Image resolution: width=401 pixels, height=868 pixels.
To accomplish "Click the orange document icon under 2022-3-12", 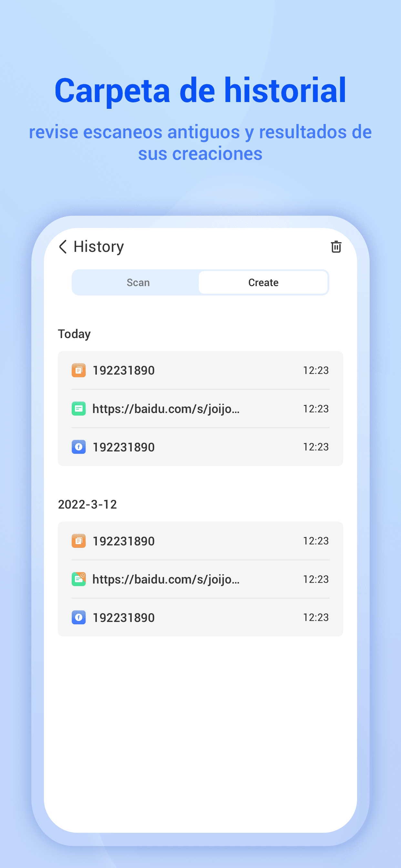I will tap(78, 541).
